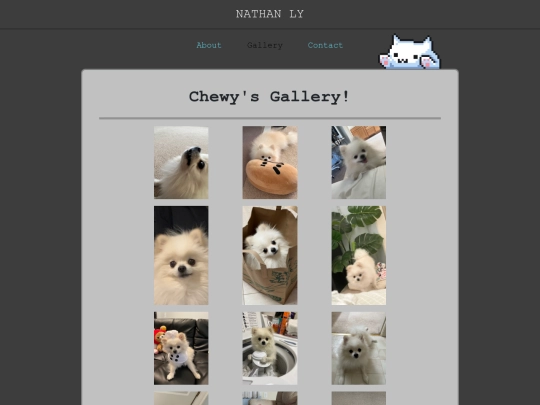This screenshot has height=405, width=540.
Task: Click the pixel cat icon
Action: pyautogui.click(x=409, y=52)
